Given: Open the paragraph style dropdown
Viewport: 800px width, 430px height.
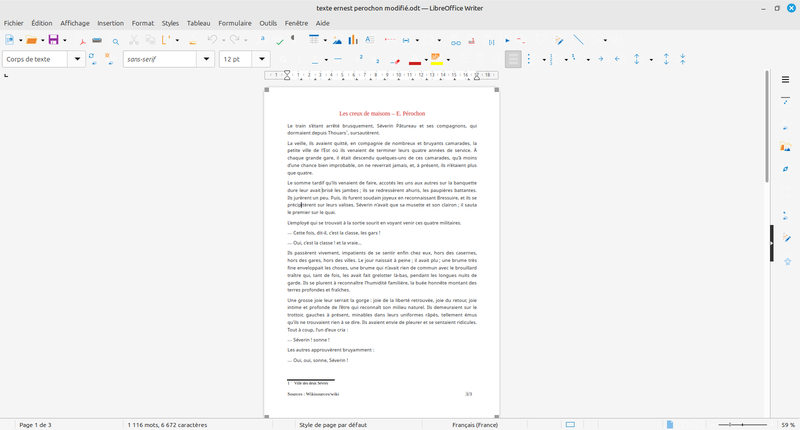Looking at the screenshot, I should [78, 59].
